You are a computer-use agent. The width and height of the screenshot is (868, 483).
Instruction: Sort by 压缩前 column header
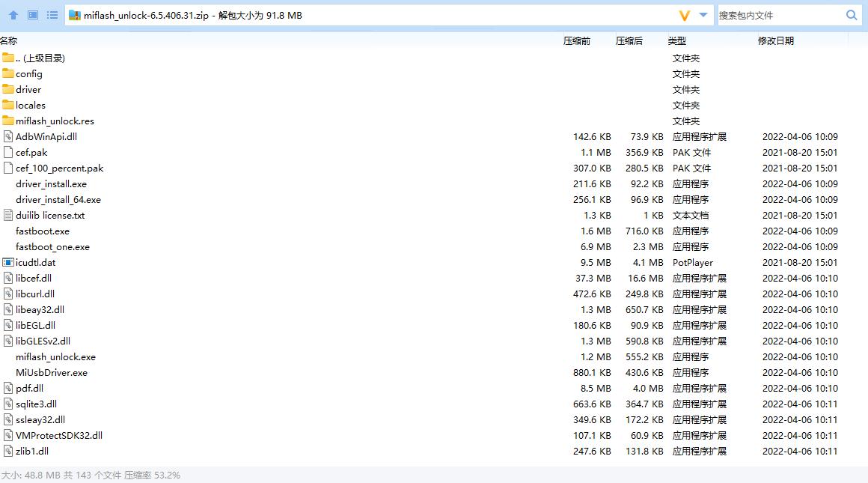(x=576, y=40)
